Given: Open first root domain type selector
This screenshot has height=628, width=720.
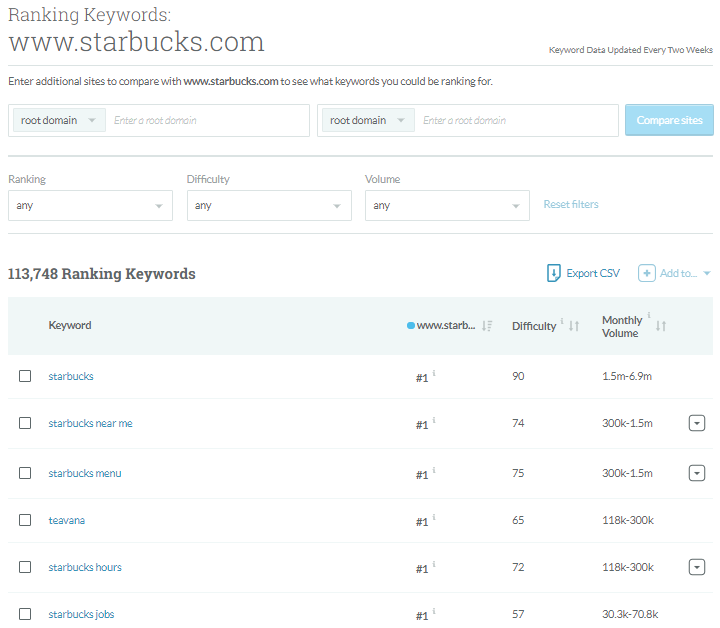Looking at the screenshot, I should pyautogui.click(x=59, y=120).
